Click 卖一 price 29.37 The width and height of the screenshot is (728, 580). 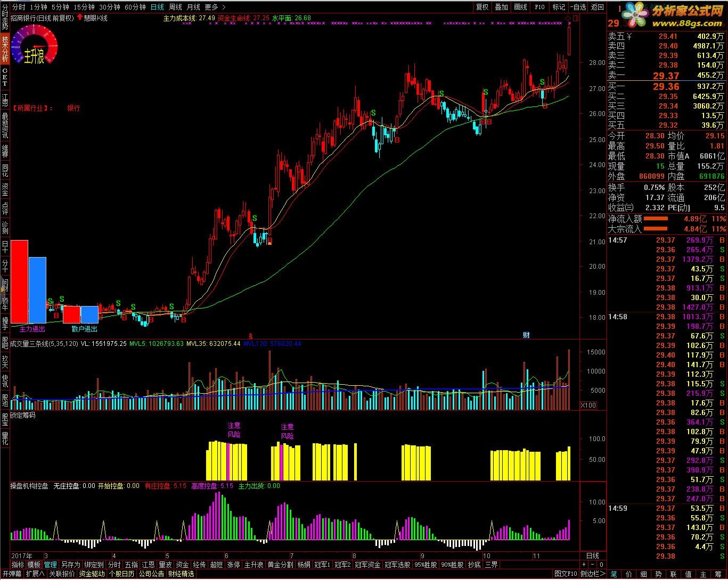click(x=666, y=76)
